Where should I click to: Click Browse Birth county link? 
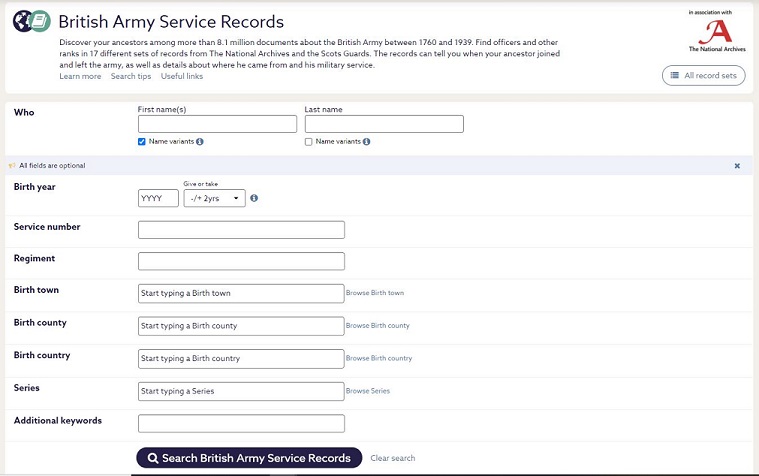(378, 325)
